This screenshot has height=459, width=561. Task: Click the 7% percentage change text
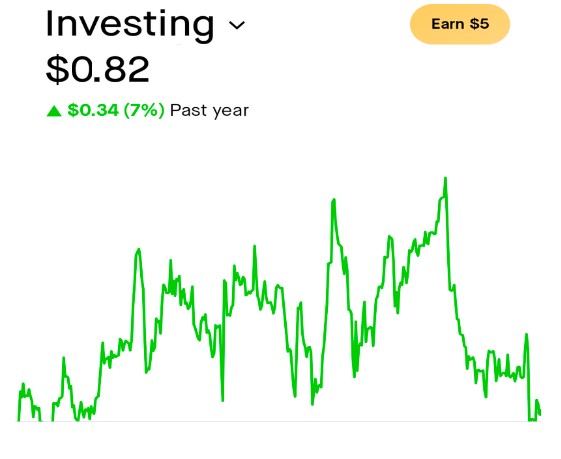144,110
